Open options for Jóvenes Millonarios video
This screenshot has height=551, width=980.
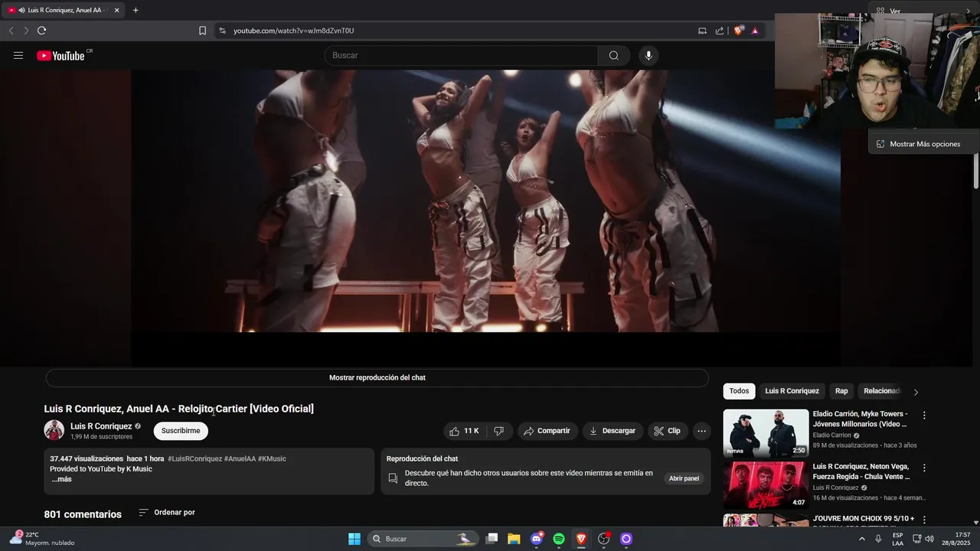pos(924,415)
